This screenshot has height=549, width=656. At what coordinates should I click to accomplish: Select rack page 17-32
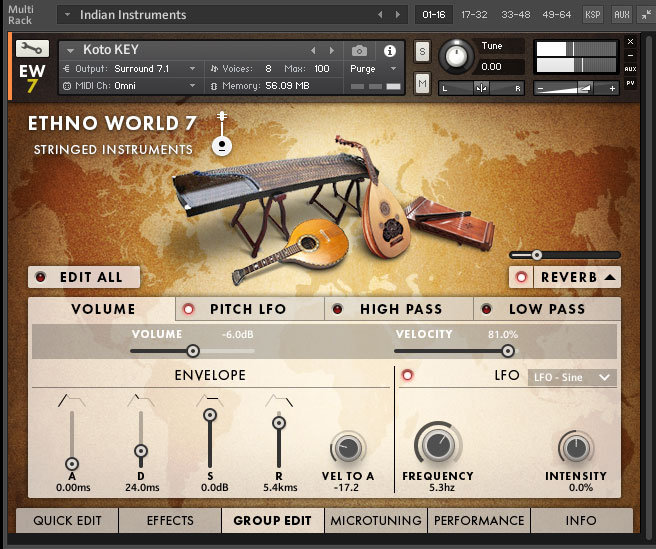[x=474, y=15]
